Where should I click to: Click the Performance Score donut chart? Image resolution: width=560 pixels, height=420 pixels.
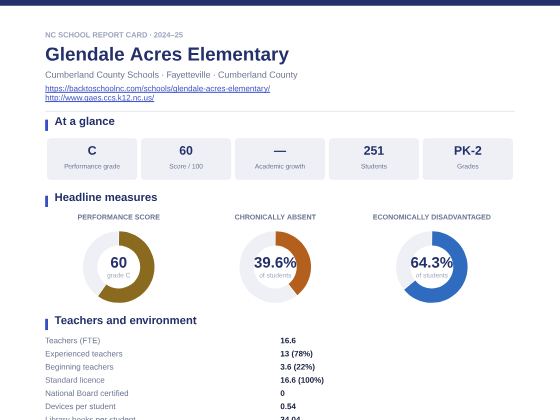(119, 267)
